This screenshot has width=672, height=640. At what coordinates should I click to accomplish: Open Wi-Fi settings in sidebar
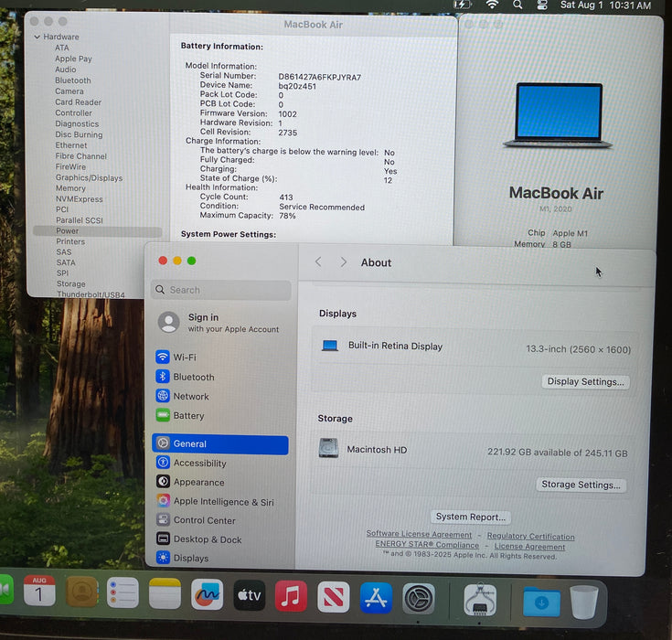point(176,357)
